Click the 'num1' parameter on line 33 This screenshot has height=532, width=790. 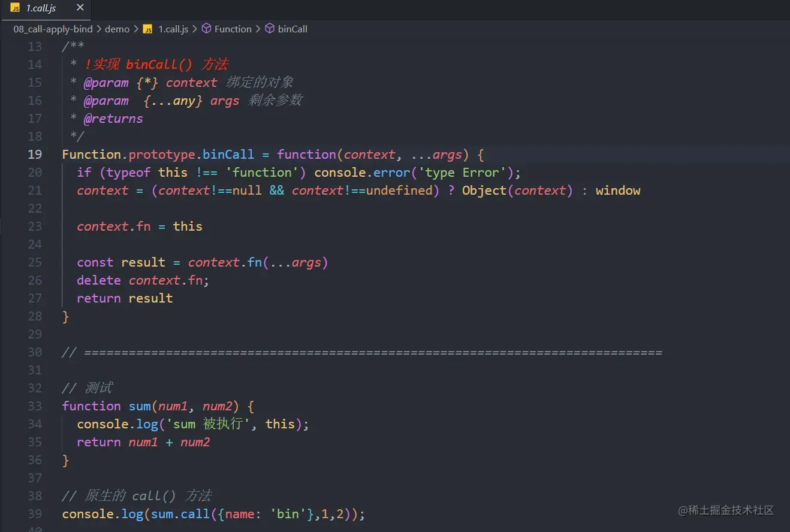(x=173, y=406)
